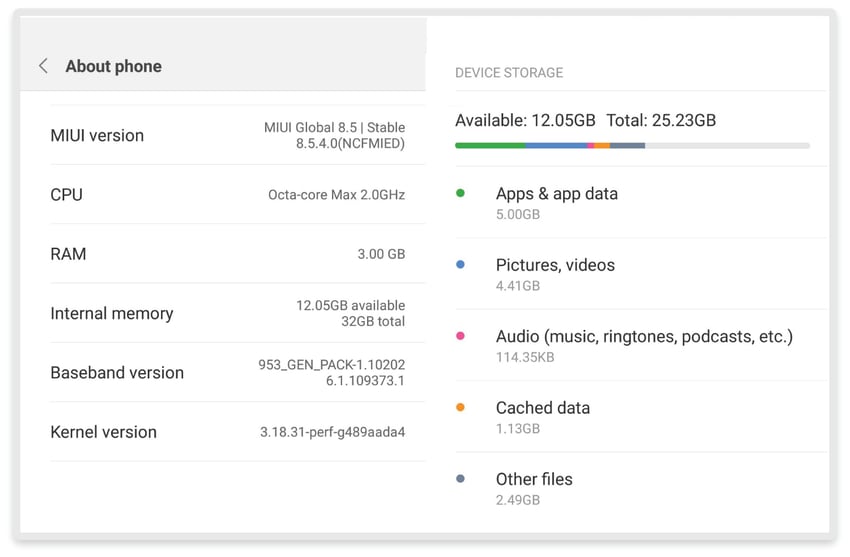This screenshot has width=850, height=557.
Task: Open the MIUI version entry
Action: point(227,135)
